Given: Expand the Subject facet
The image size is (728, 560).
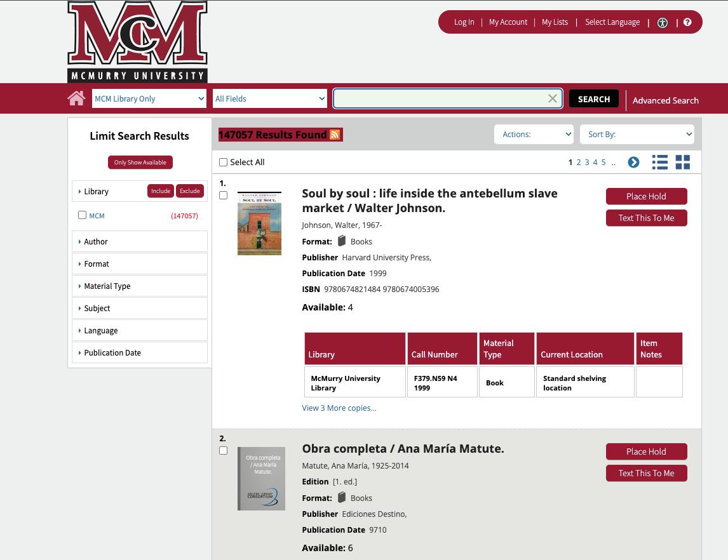Looking at the screenshot, I should (x=140, y=309).
